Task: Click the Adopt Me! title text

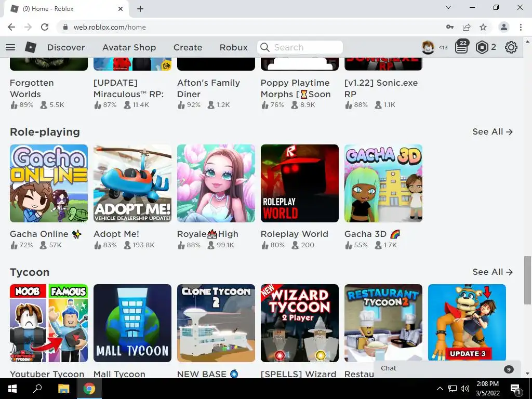Action: coord(116,234)
